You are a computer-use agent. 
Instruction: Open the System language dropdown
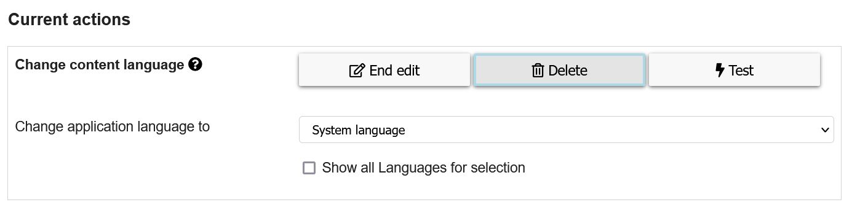(567, 130)
